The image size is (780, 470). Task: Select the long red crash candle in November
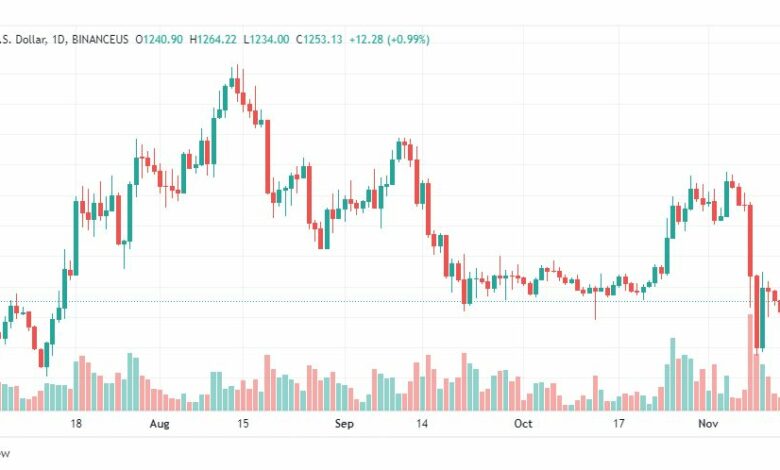coord(751,240)
